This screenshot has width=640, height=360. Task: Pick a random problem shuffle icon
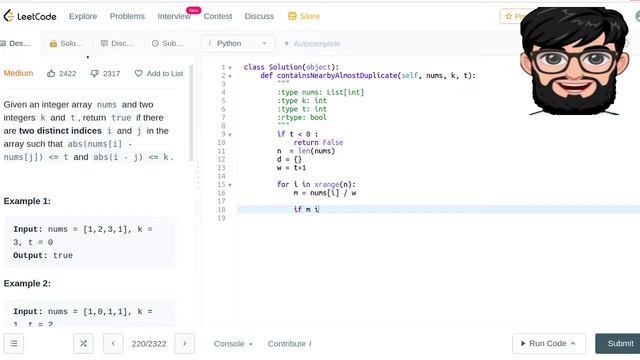click(83, 344)
